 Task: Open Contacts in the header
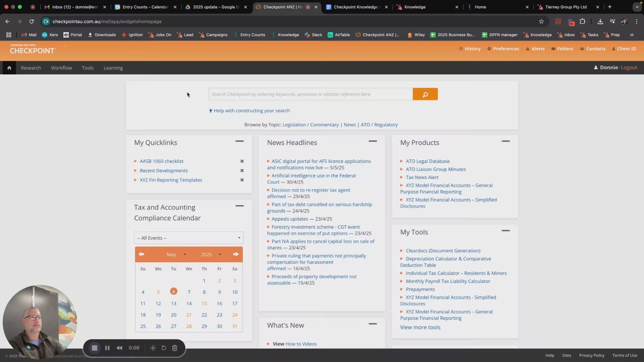593,49
